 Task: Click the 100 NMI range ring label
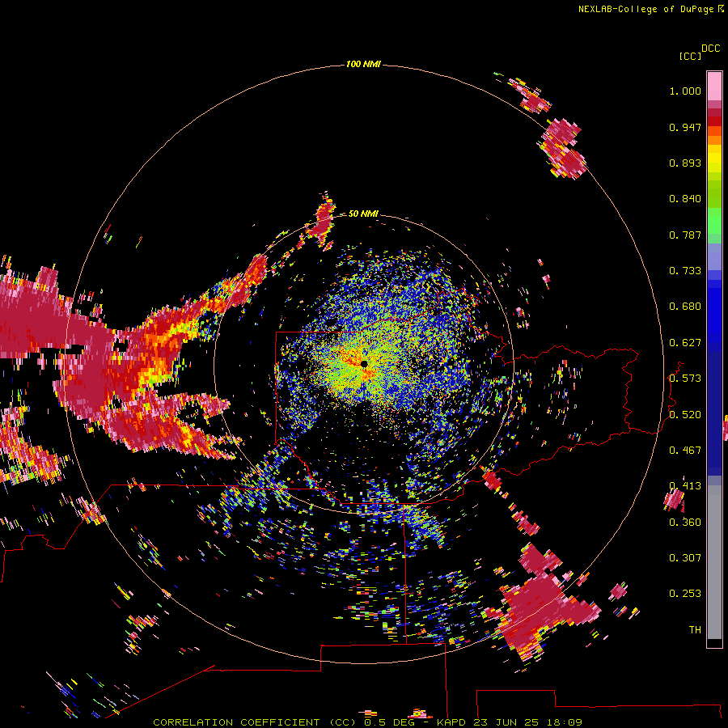pyautogui.click(x=363, y=64)
